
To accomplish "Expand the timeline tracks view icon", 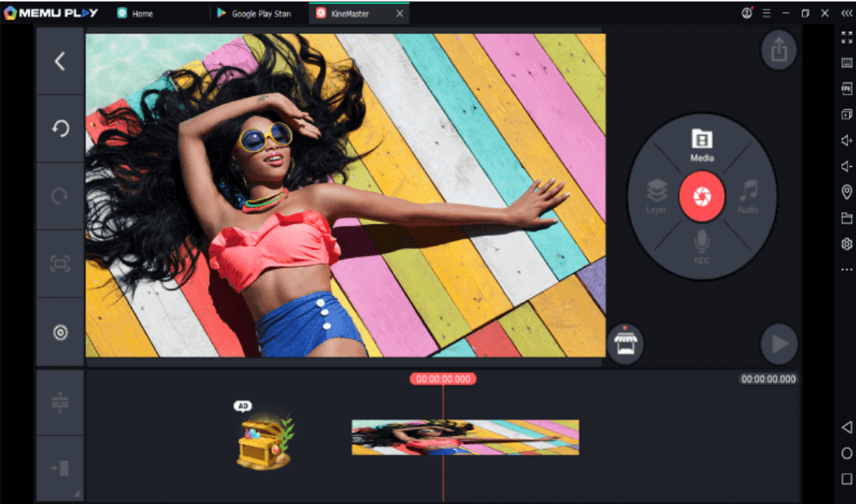I will [60, 403].
